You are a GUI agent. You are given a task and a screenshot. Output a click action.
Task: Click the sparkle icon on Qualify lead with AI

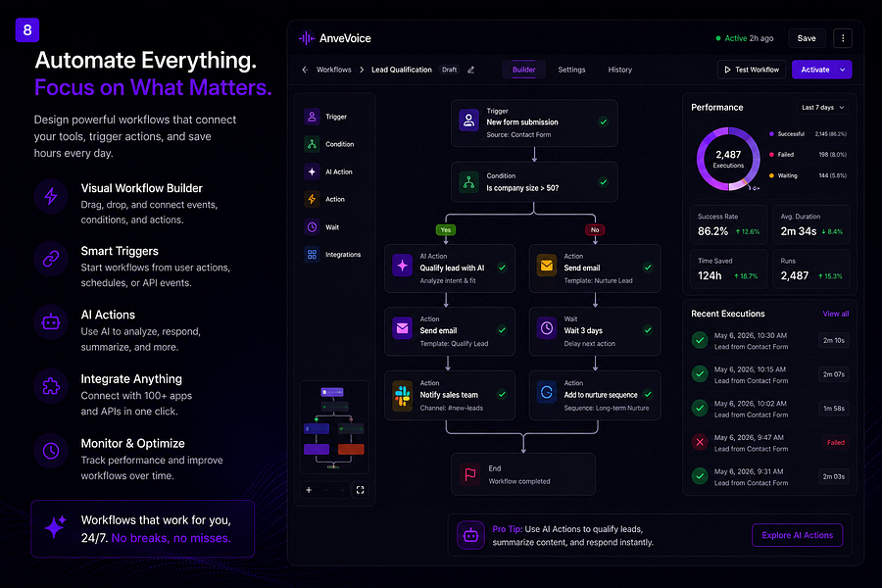(402, 266)
